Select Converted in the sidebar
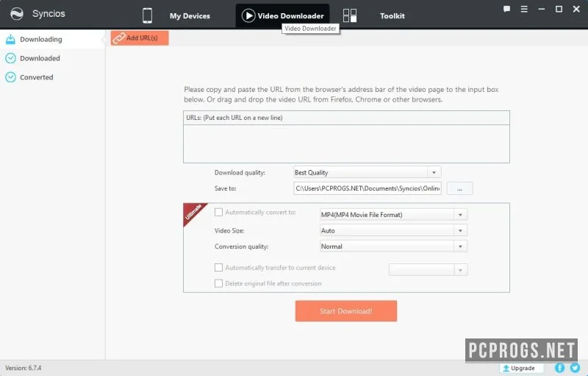588x376 pixels. pyautogui.click(x=52, y=77)
